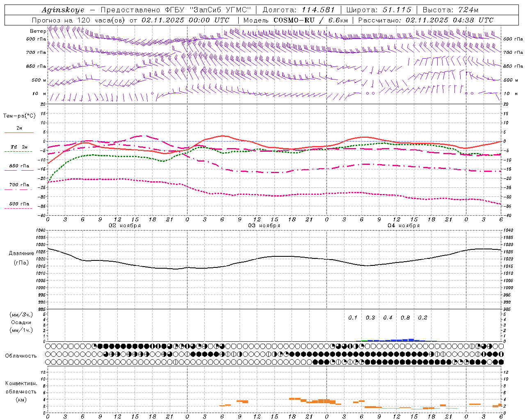
Task: Click the station name Aginskoye in header
Action: coord(63,10)
